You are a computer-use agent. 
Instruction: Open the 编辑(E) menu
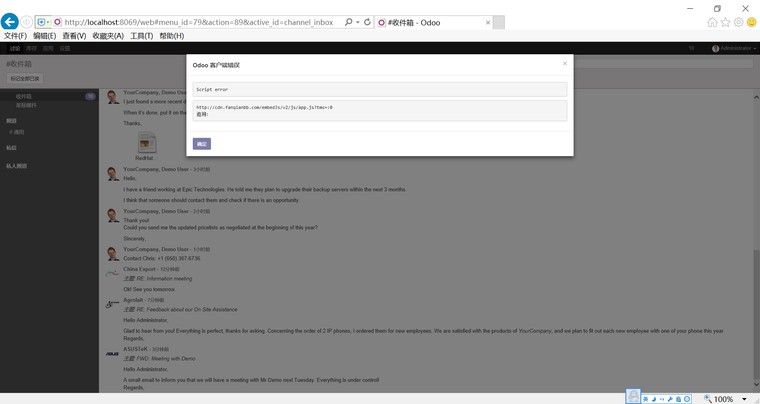(45, 36)
